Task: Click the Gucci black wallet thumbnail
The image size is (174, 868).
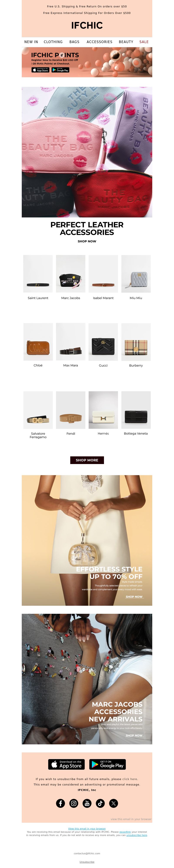Action: point(103,342)
